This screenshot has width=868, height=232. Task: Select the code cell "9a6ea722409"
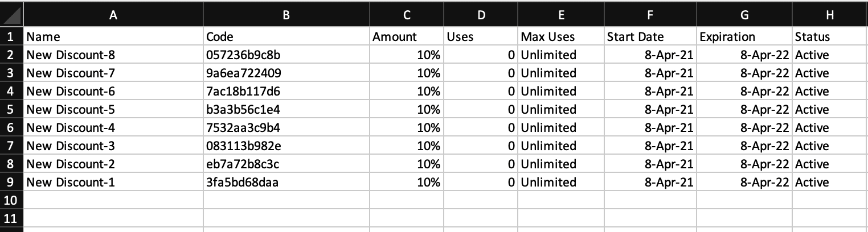286,73
